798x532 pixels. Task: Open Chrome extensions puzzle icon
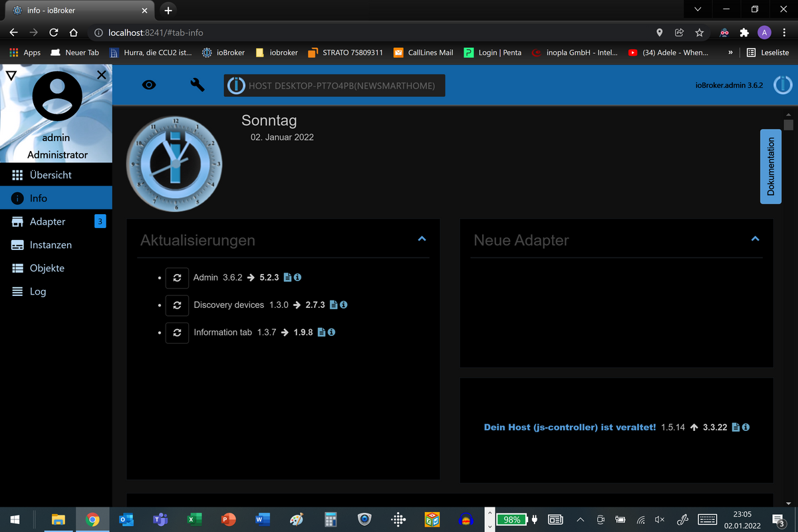tap(744, 32)
